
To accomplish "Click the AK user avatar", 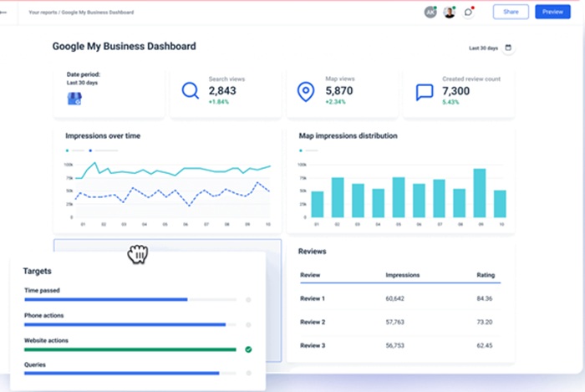I will pos(430,12).
